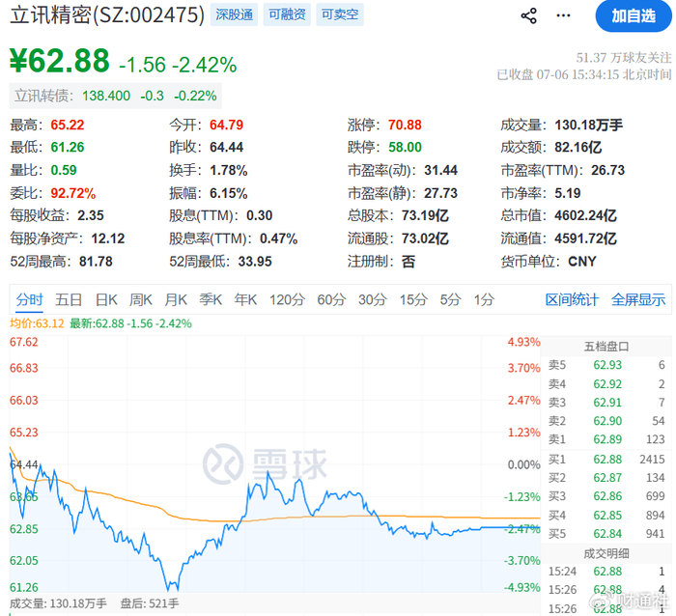Click the 52周最高 value 81.78

[x=96, y=262]
